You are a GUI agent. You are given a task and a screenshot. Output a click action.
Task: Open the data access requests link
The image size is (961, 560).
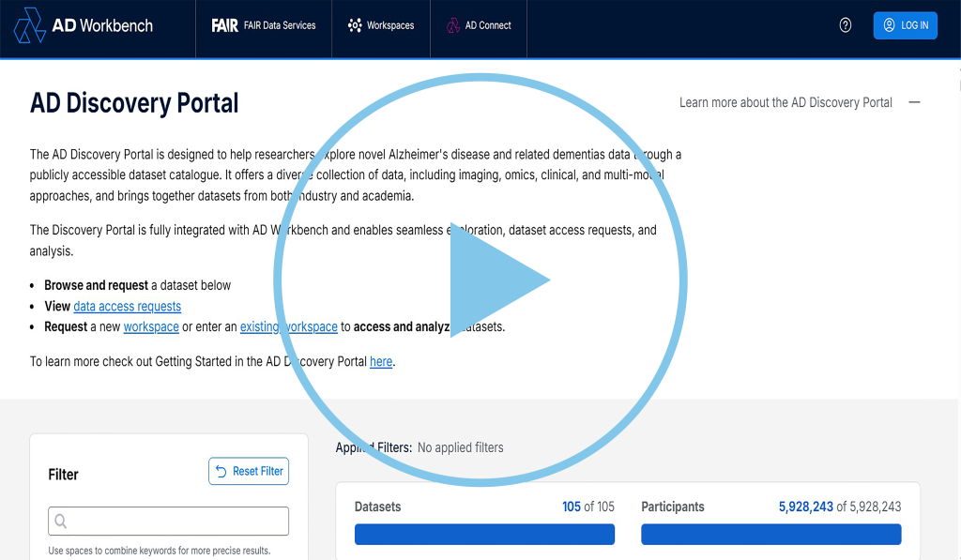[x=128, y=307]
